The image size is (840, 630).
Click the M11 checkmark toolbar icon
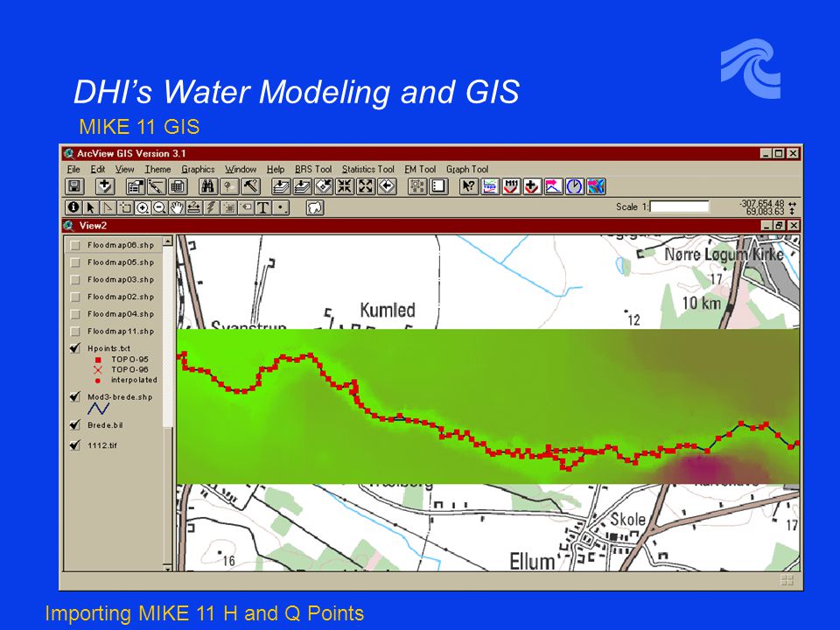coord(511,186)
